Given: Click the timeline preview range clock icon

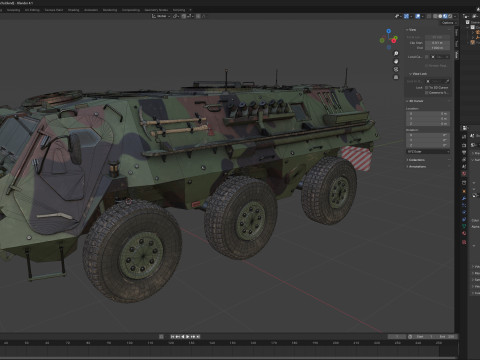Looking at the screenshot, I should click(410, 337).
